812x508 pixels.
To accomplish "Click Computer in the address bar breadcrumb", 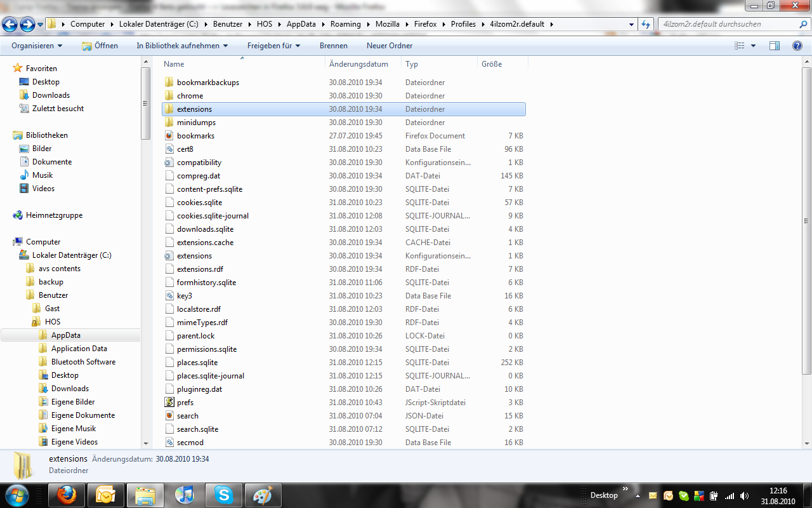I will (x=88, y=24).
